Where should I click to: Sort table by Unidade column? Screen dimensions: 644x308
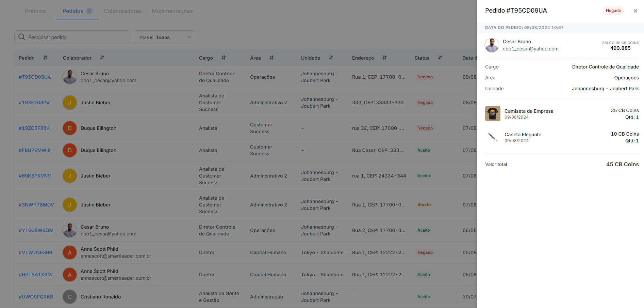pos(331,58)
